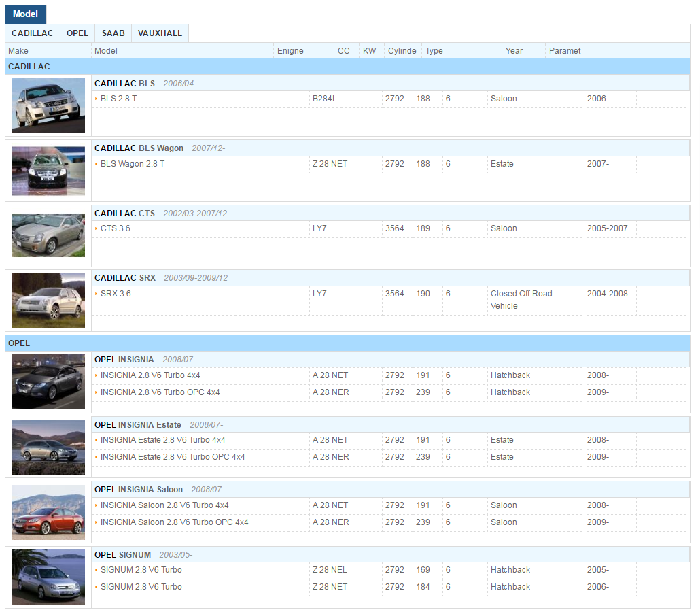Click the 2007- year for BLS Wagon
Screen dimensions: 700x610
[x=598, y=164]
